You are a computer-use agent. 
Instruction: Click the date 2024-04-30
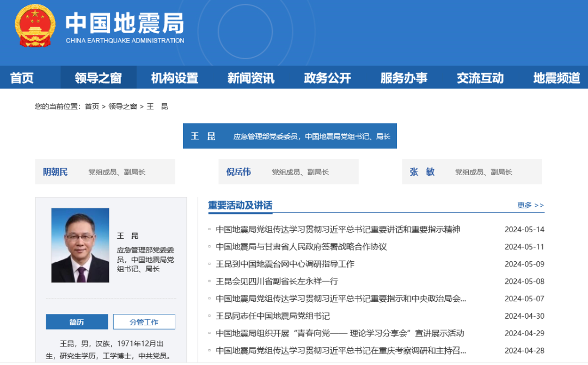coord(524,316)
